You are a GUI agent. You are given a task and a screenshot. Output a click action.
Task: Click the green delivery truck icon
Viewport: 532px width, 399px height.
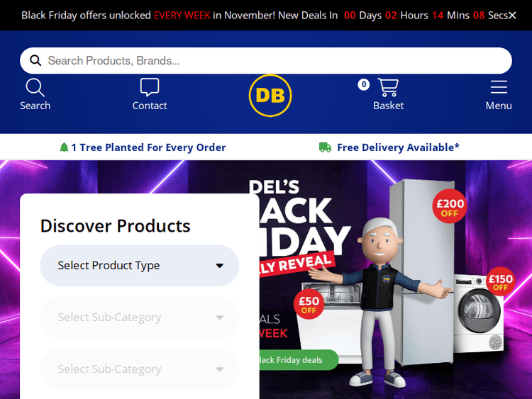click(325, 147)
